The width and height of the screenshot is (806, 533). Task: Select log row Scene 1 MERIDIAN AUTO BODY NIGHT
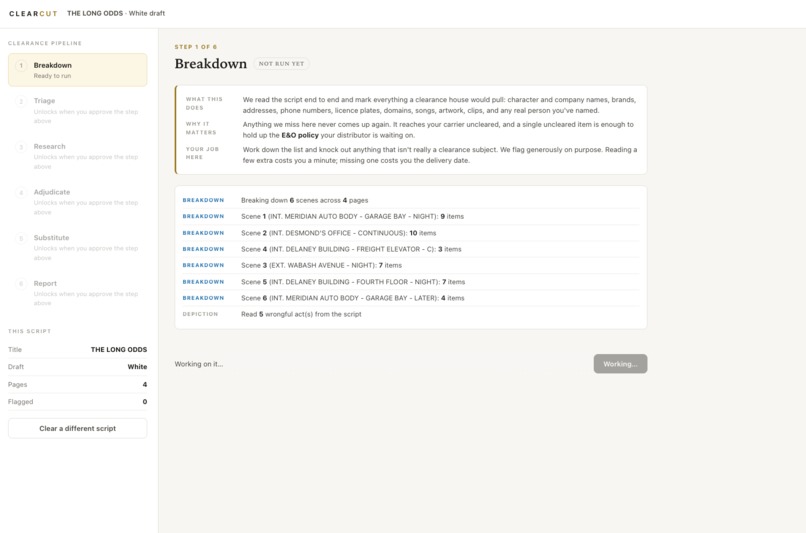(x=411, y=216)
